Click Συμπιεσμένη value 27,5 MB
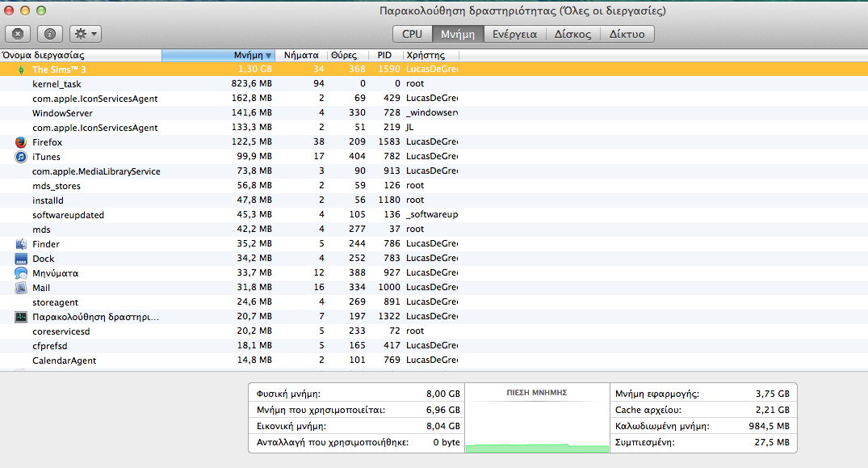The width and height of the screenshot is (868, 468). pyautogui.click(x=772, y=442)
